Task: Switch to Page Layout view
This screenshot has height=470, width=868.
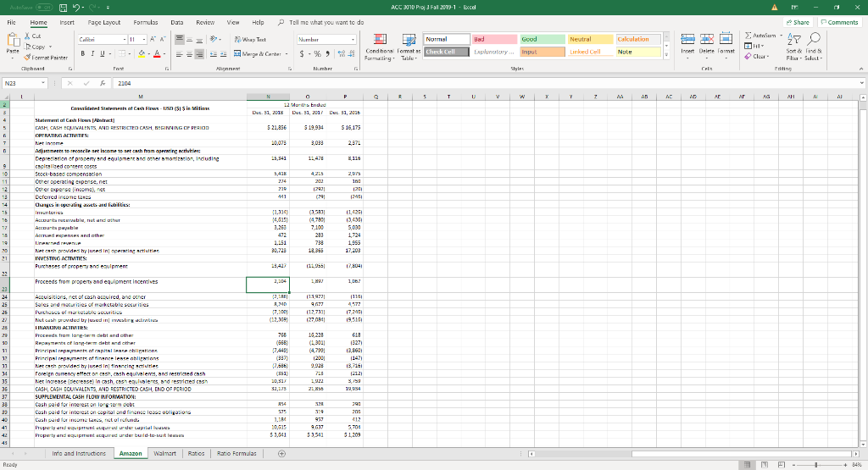Action: tap(765, 464)
